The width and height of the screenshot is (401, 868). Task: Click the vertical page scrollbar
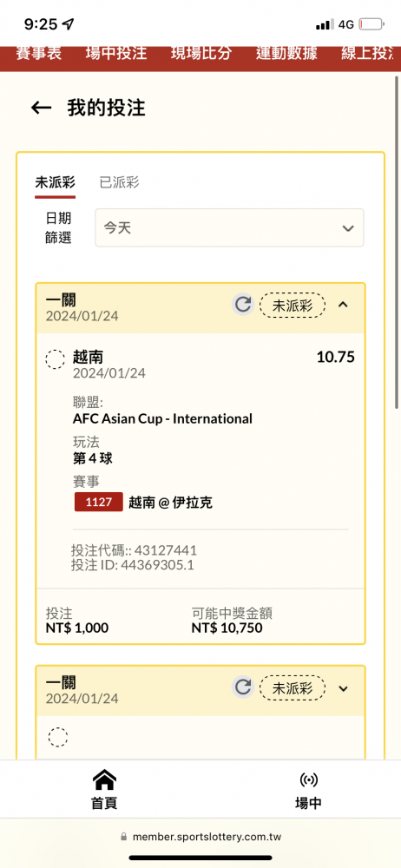click(397, 244)
